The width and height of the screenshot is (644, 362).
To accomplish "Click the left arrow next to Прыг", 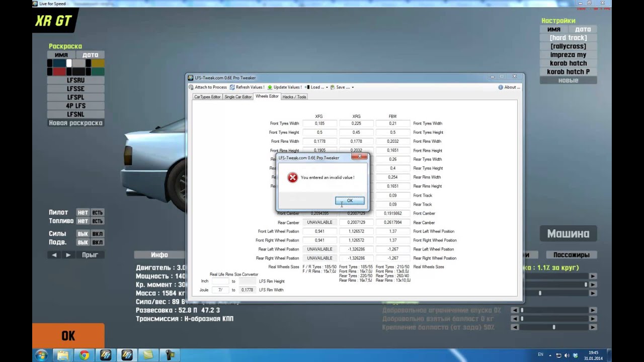I will pos(54,255).
